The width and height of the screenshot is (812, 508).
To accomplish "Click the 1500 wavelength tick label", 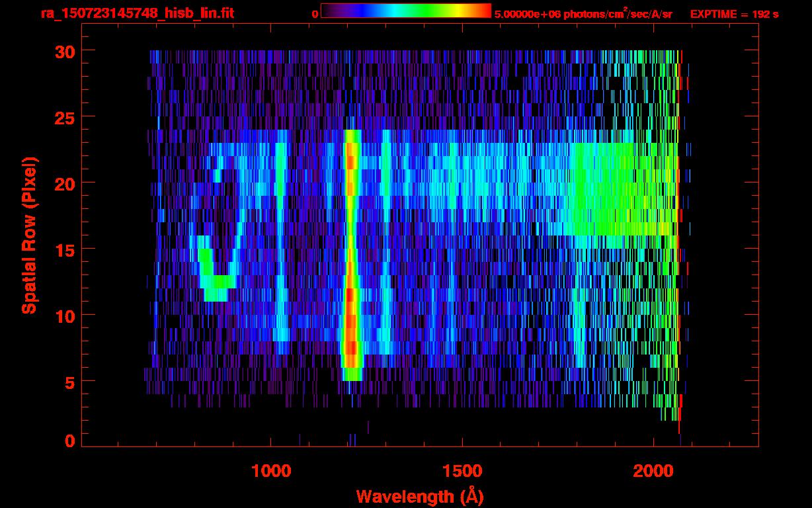I will click(x=462, y=470).
